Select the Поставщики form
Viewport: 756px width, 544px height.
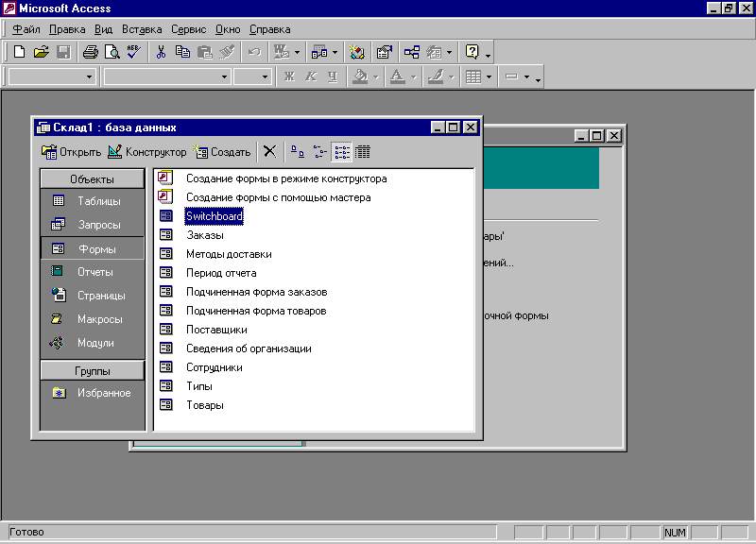pos(216,330)
